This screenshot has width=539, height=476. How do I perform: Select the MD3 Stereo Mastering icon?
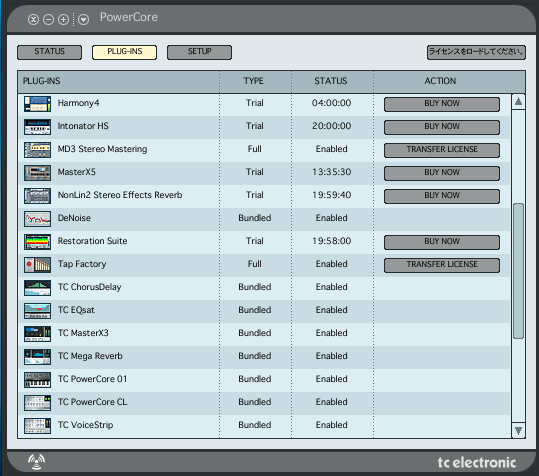point(37,150)
